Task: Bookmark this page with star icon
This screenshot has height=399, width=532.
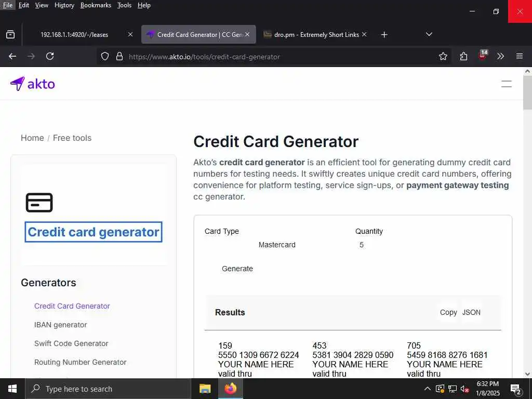Action: (443, 56)
